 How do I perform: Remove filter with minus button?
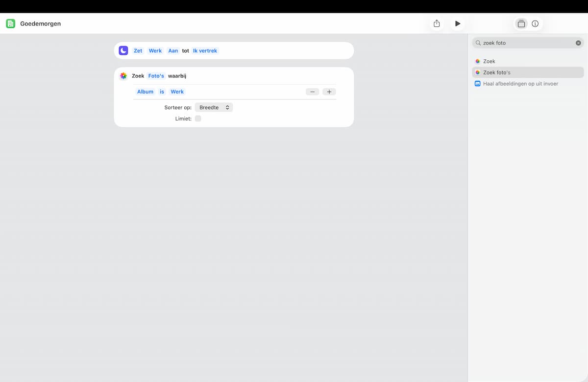(313, 92)
